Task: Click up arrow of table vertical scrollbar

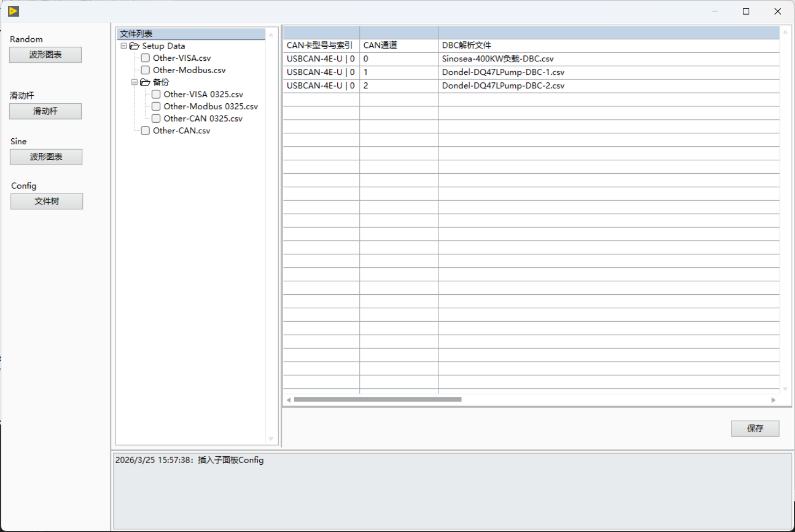Action: tap(785, 32)
